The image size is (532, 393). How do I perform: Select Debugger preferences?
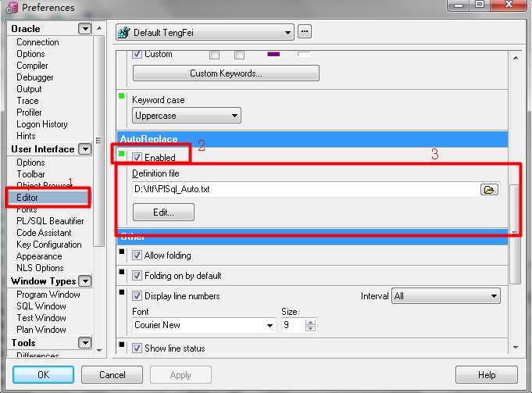pos(35,77)
